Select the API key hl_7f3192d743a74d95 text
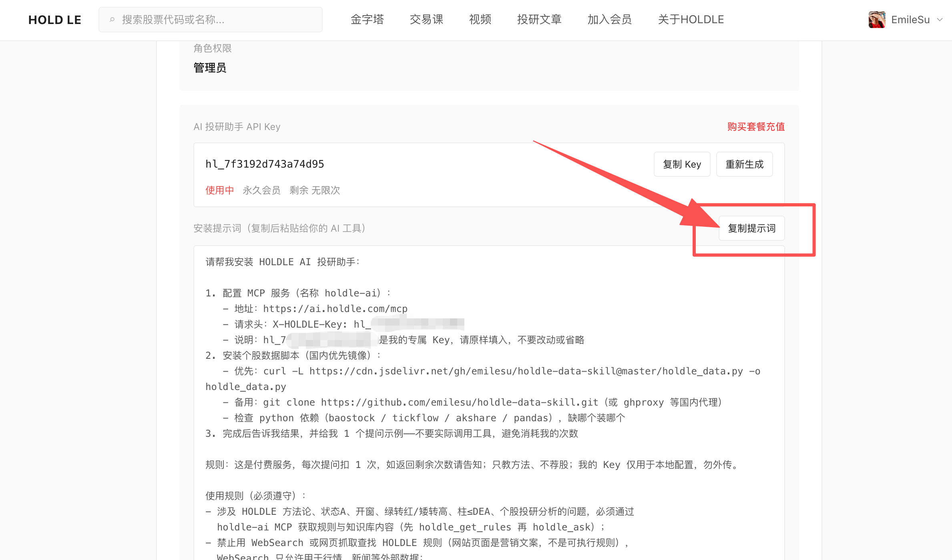Screen dimensions: 952x560 265,164
